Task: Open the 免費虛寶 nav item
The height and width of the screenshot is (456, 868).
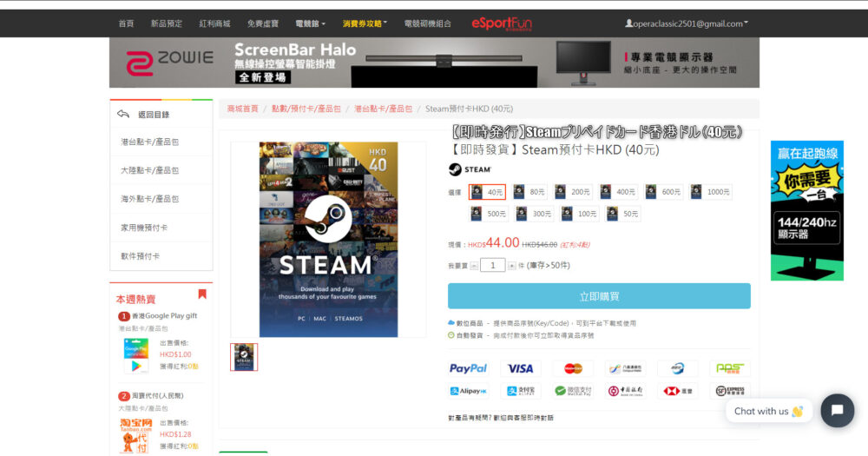Action: click(263, 23)
